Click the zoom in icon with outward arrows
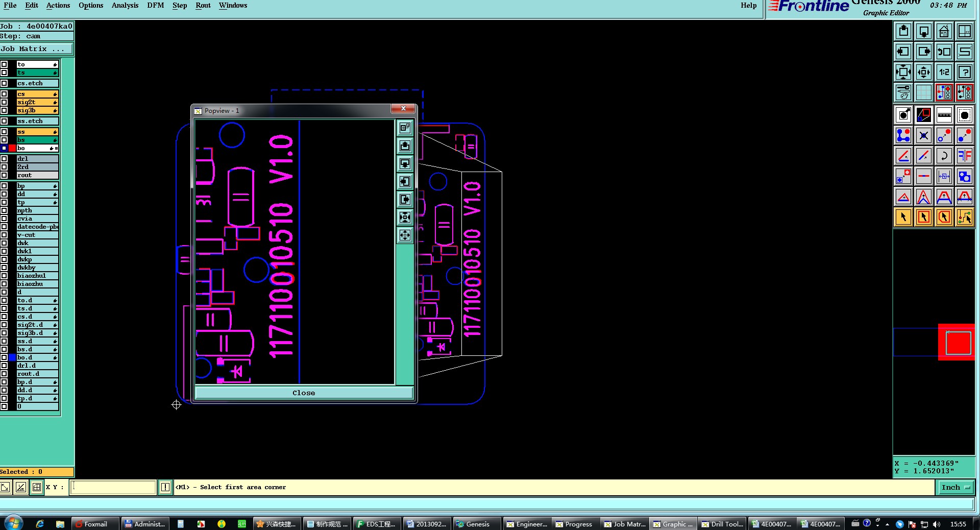 point(903,73)
